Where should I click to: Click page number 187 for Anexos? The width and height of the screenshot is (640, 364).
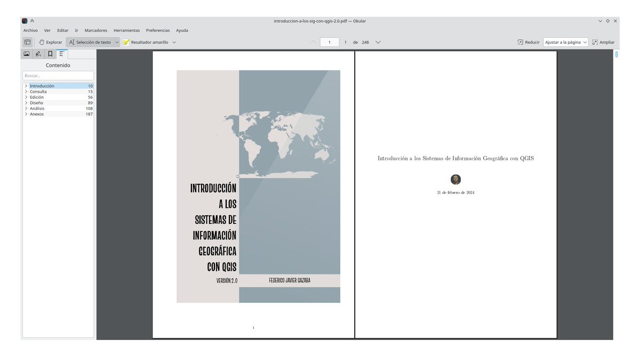[89, 114]
